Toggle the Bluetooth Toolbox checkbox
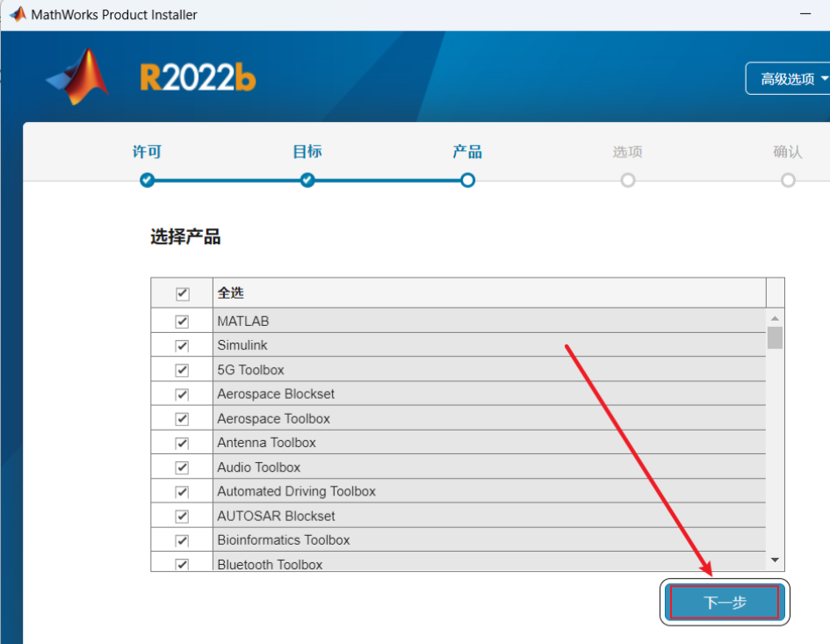This screenshot has width=830, height=644. [x=181, y=564]
